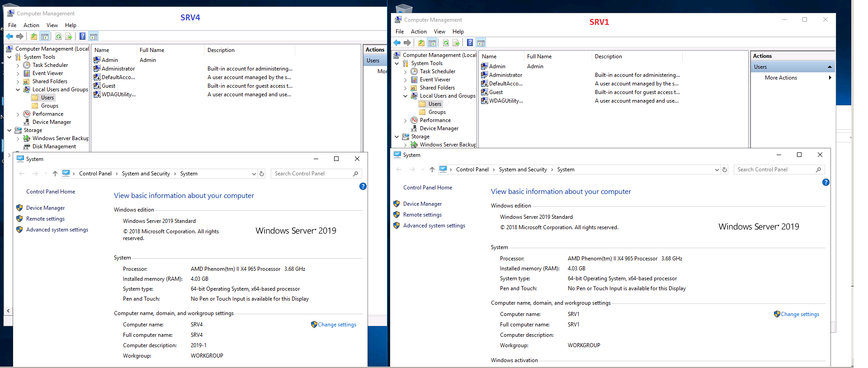
Task: Click Description column header in SRV1 list
Action: click(x=637, y=57)
